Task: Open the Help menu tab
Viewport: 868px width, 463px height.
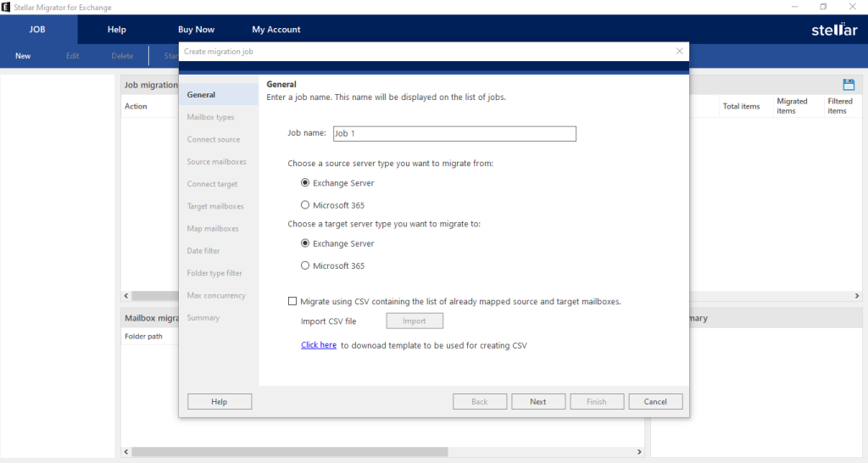Action: point(117,30)
